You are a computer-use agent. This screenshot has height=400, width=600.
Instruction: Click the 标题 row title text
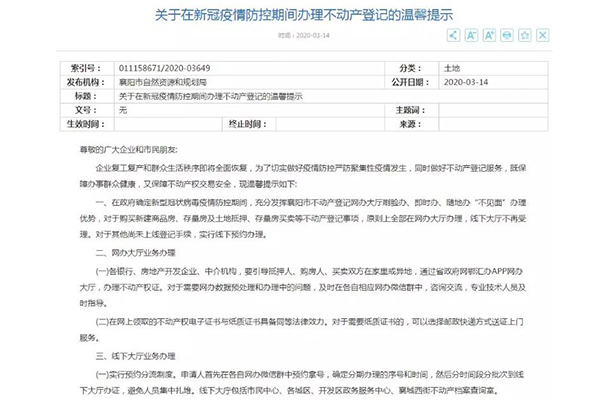click(x=210, y=96)
